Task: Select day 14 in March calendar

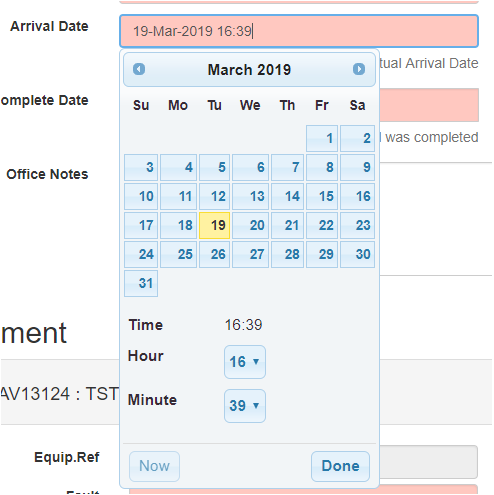Action: 287,196
